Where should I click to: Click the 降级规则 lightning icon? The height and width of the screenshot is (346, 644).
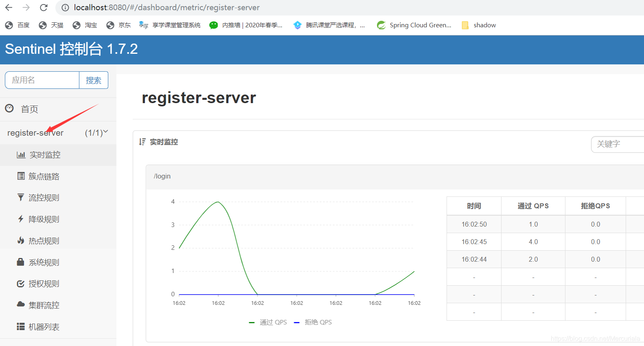(x=21, y=219)
